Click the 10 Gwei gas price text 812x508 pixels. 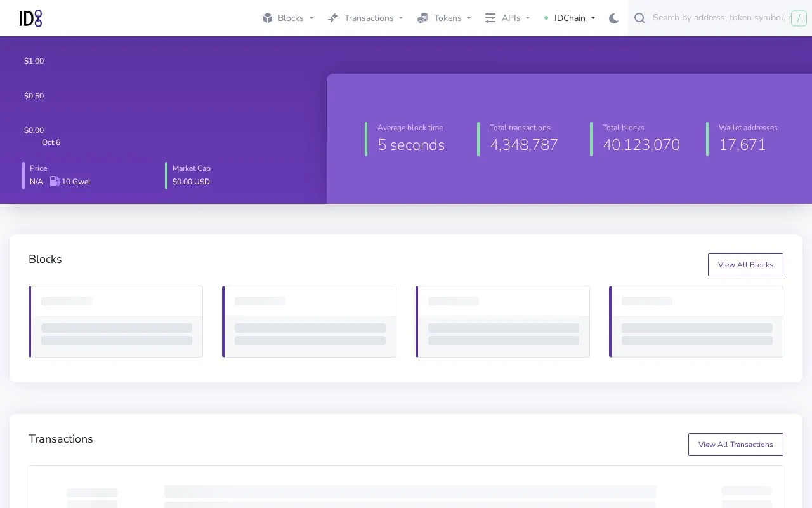click(x=75, y=182)
